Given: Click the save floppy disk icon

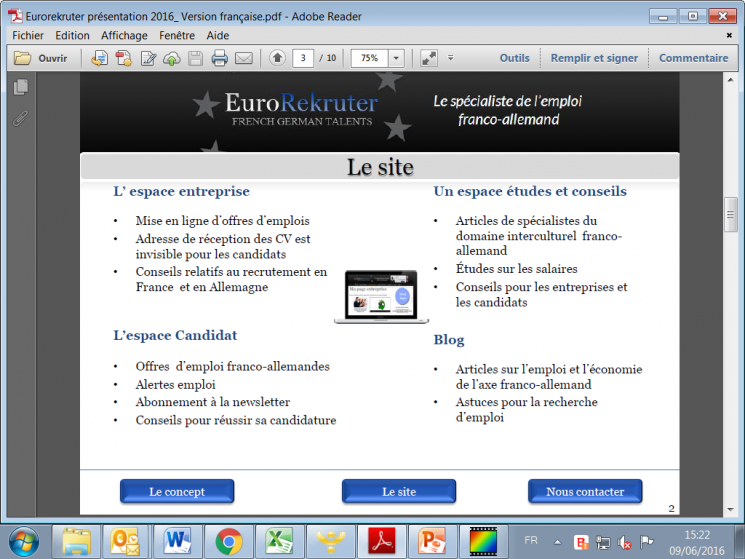Looking at the screenshot, I should click(195, 58).
